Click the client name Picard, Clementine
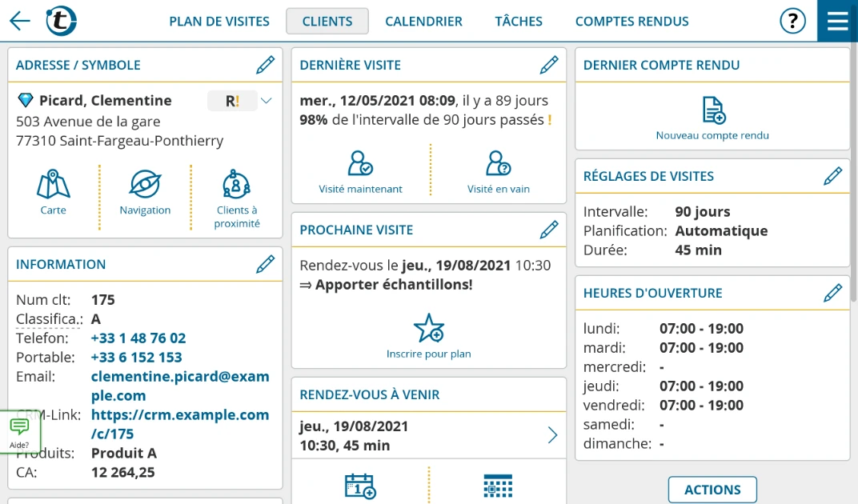The width and height of the screenshot is (858, 504). (x=106, y=100)
